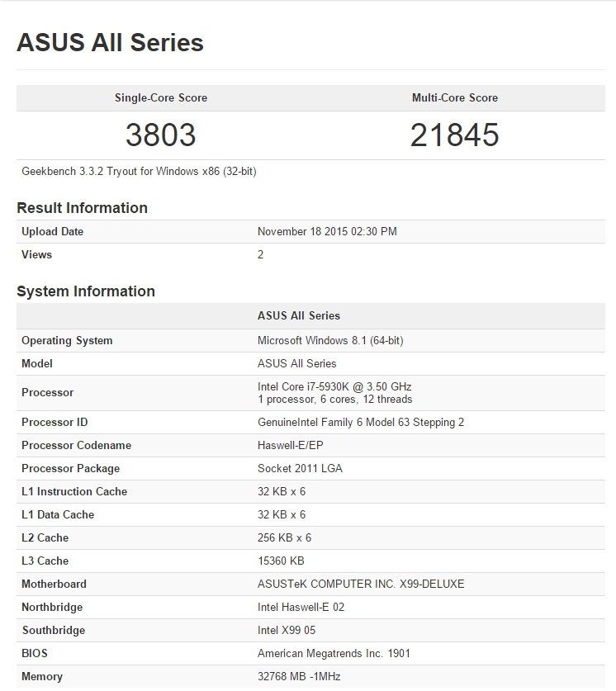Select the Memory value 32768 MB
Image resolution: width=616 pixels, height=691 pixels.
(299, 677)
